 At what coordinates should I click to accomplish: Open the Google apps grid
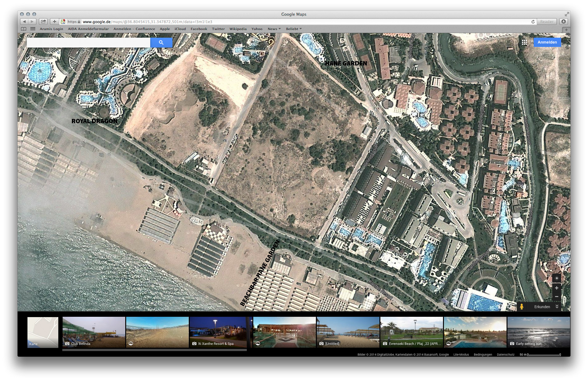pyautogui.click(x=524, y=42)
